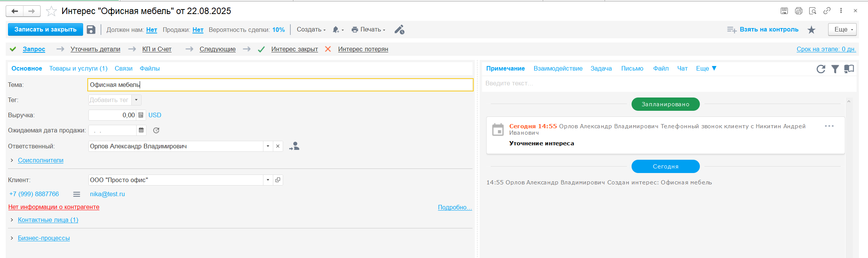Open the client card from the Клиент field

pyautogui.click(x=278, y=180)
